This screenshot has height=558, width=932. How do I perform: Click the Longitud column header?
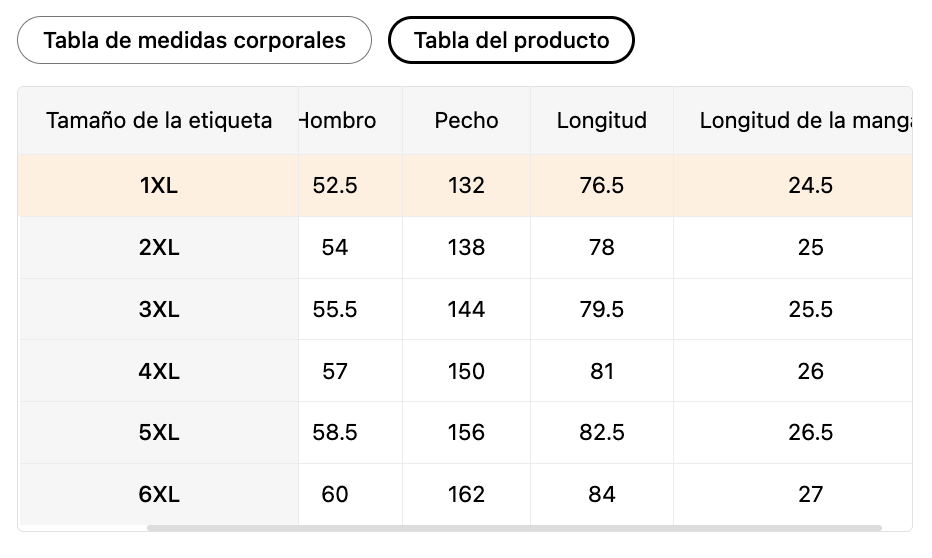pyautogui.click(x=602, y=121)
